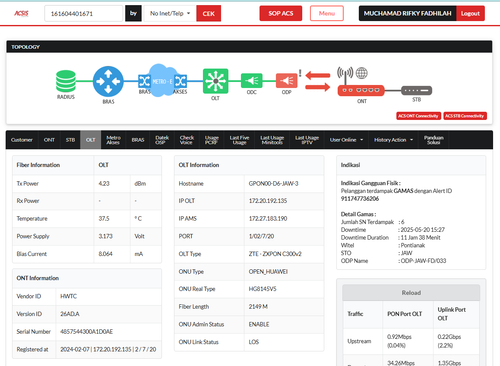
Task: Open the Datek OSP tab
Action: (162, 140)
